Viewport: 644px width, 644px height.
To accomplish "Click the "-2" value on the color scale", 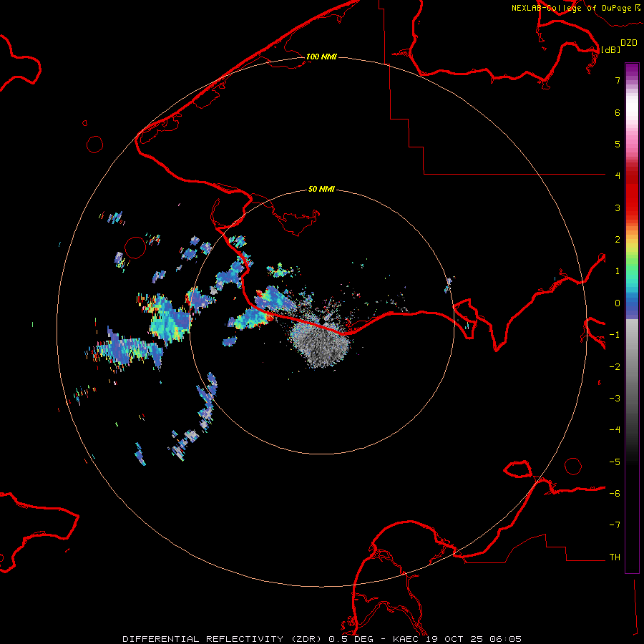I will [615, 367].
